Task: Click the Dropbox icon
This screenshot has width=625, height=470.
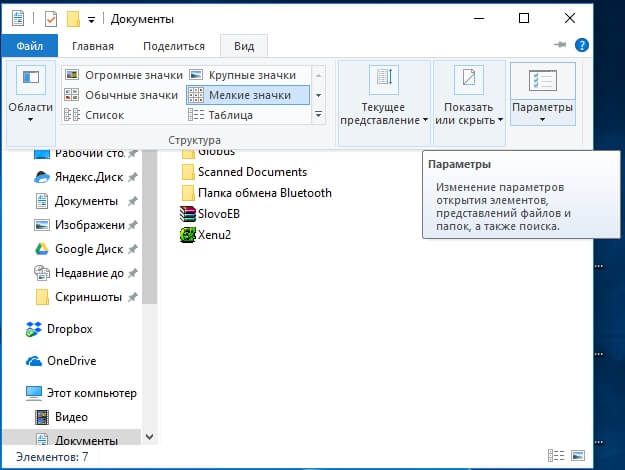Action: pos(33,329)
